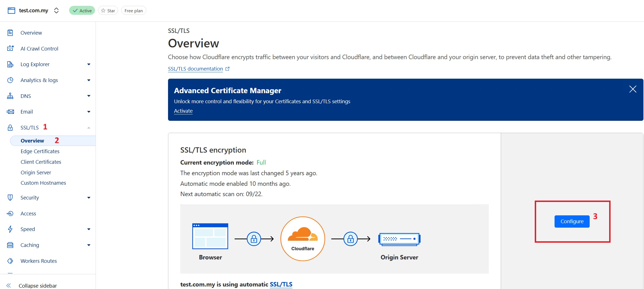Screen dimensions: 644x289
Task: Open Client Certificates
Action: pyautogui.click(x=41, y=162)
